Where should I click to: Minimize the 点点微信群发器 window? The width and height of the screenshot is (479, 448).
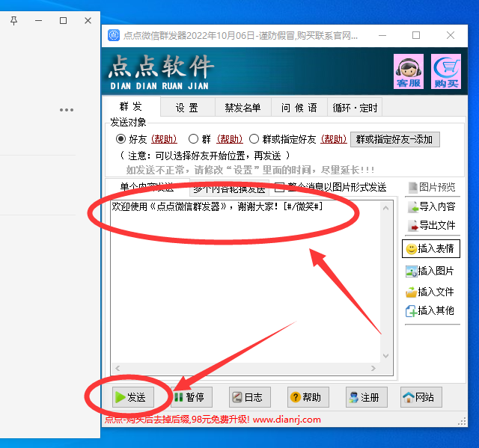click(382, 35)
